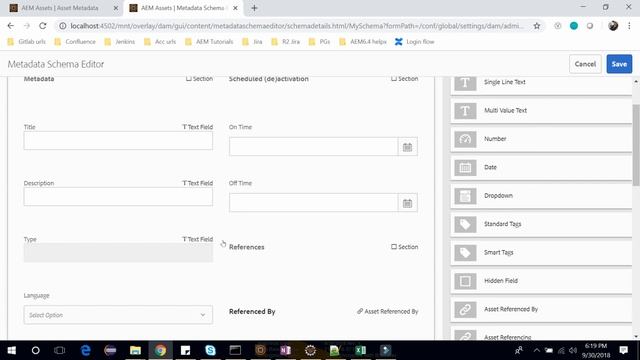Reload the page

(43, 26)
